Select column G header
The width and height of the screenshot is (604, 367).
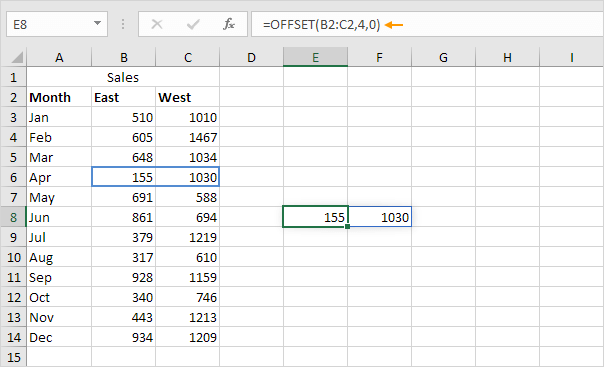(443, 57)
